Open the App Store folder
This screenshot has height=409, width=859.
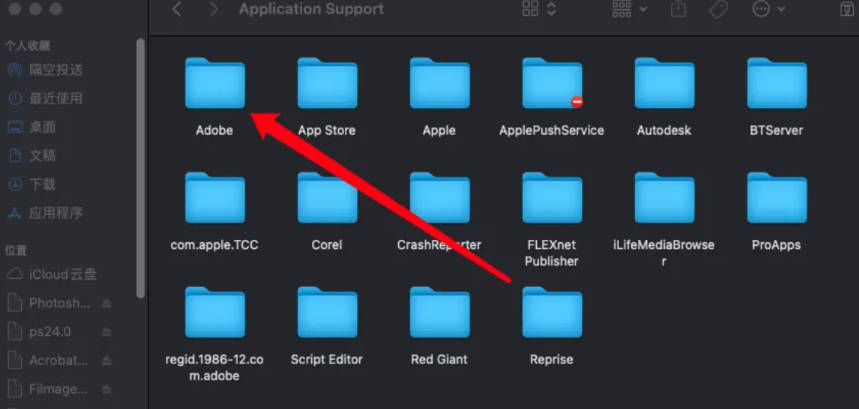coord(327,83)
